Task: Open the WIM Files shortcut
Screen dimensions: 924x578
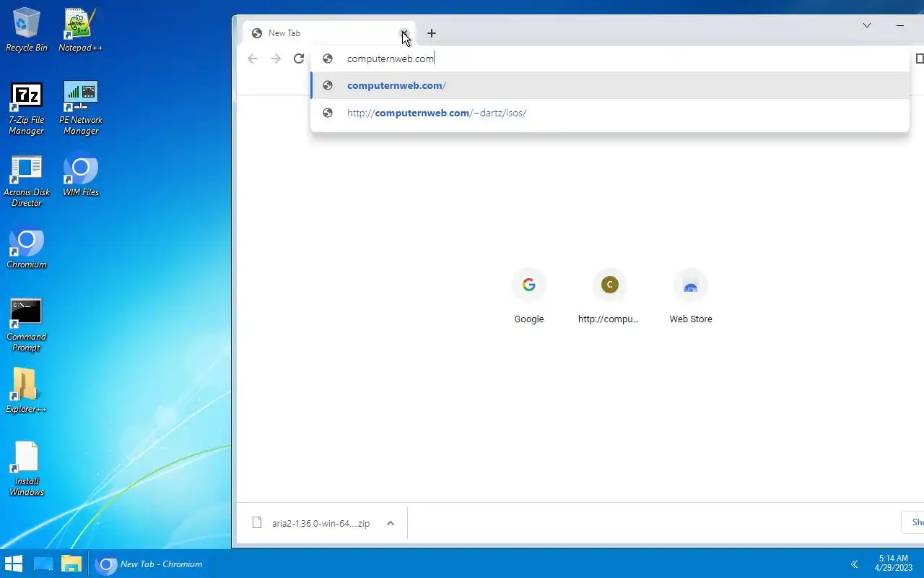Action: pyautogui.click(x=81, y=174)
